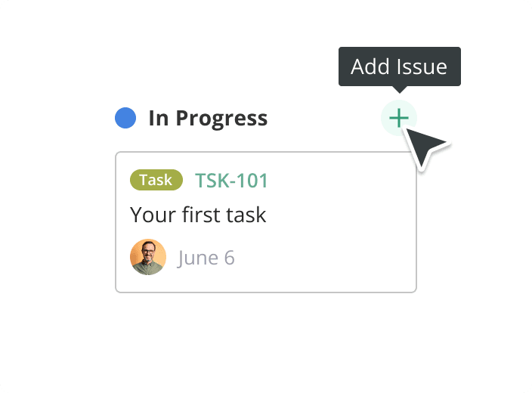Add a new issue to In Progress
Screen dimensions: 532x393
coord(398,118)
